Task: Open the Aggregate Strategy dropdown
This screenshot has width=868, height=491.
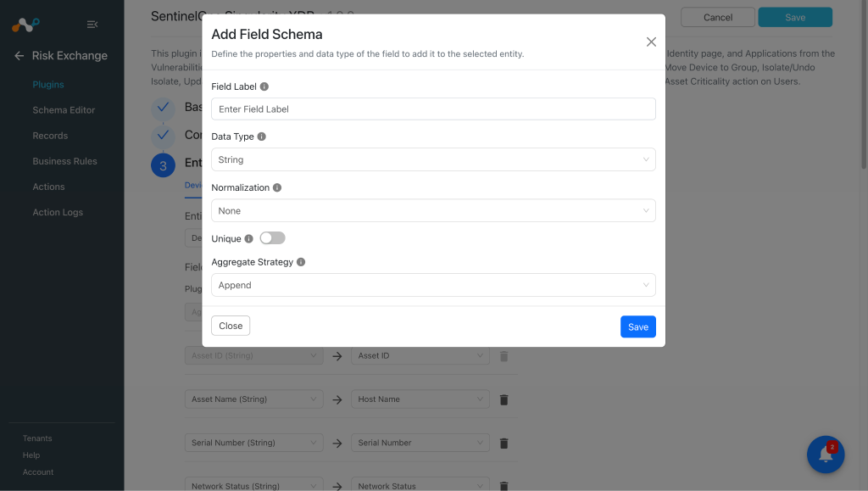Action: [433, 285]
